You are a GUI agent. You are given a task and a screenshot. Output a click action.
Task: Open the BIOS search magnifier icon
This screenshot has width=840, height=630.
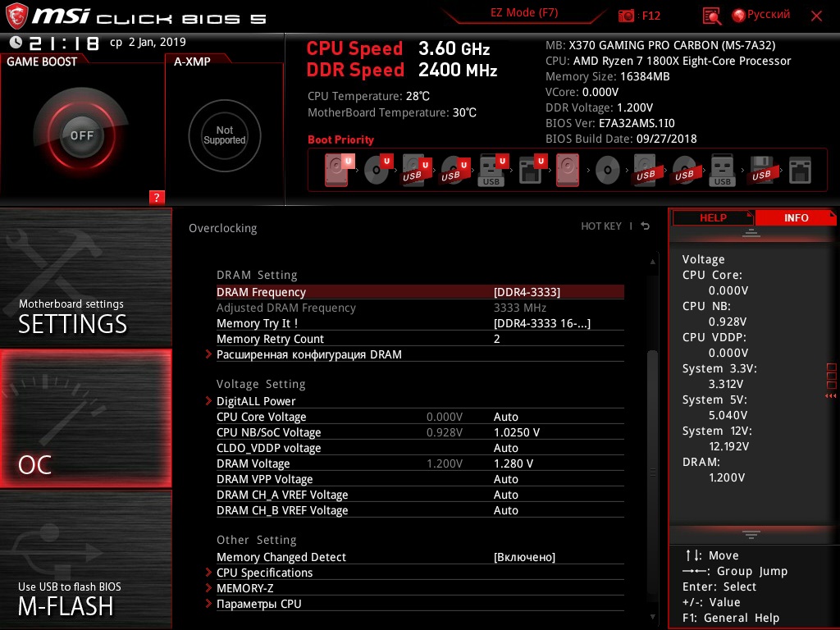point(711,16)
